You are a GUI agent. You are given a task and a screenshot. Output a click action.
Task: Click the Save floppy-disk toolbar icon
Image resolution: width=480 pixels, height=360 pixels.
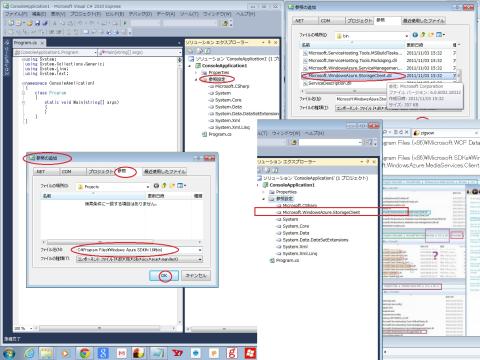(x=37, y=23)
